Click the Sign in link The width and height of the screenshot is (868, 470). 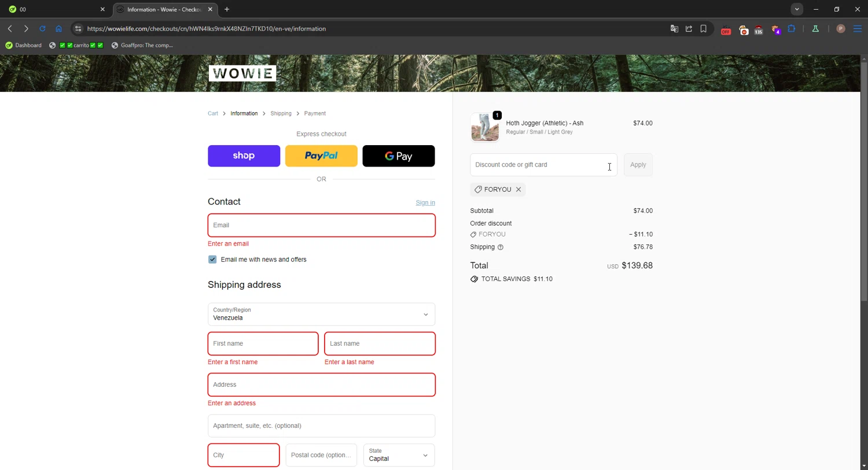[425, 202]
